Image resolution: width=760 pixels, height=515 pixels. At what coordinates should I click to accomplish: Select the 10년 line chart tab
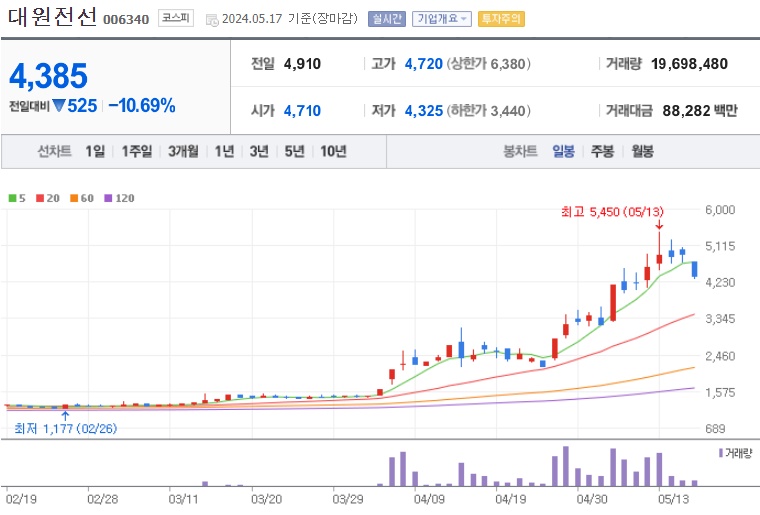tap(333, 152)
